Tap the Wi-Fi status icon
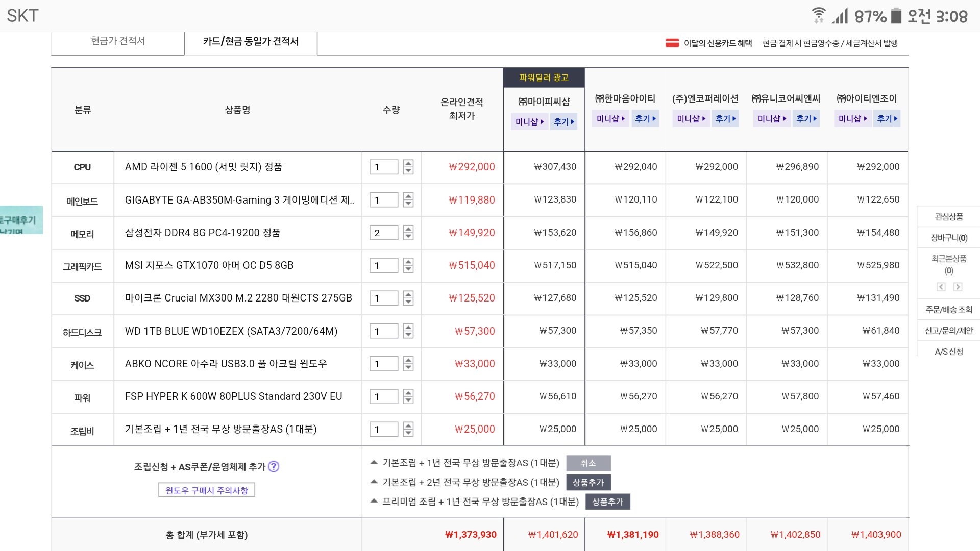 [x=818, y=16]
